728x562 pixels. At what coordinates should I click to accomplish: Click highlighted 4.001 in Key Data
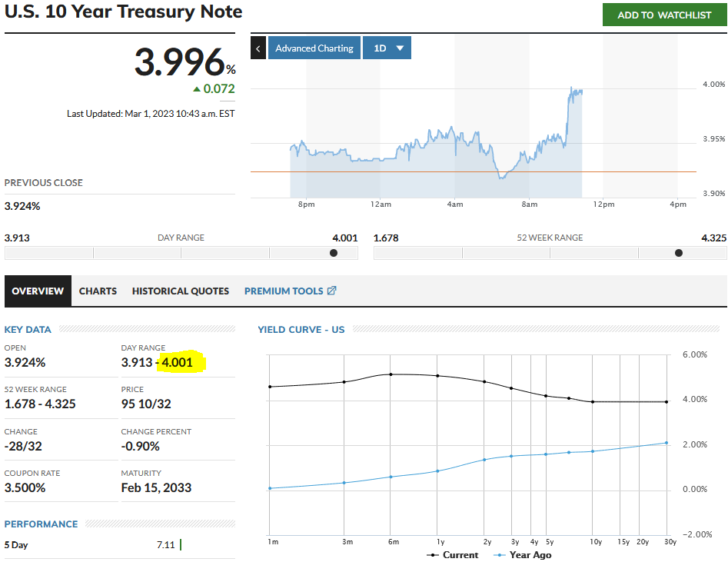click(177, 362)
